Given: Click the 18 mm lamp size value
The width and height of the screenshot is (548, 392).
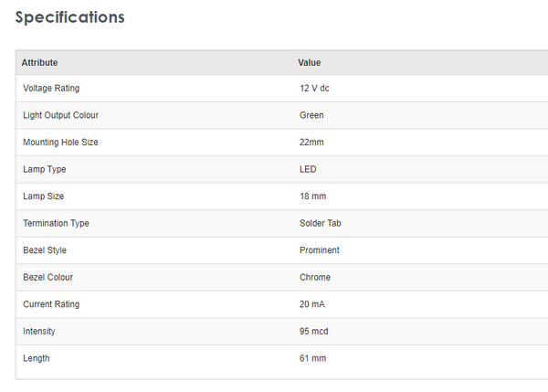Looking at the screenshot, I should [312, 196].
